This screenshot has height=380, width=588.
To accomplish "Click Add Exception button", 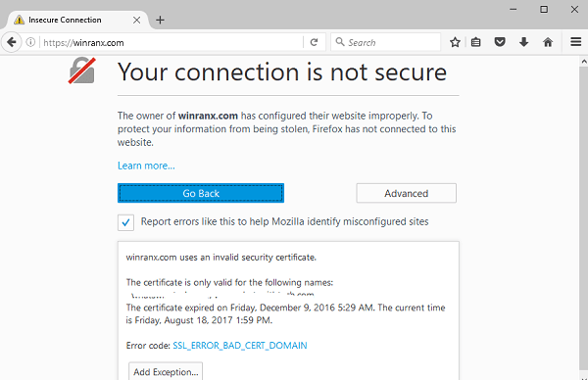I will tap(166, 371).
